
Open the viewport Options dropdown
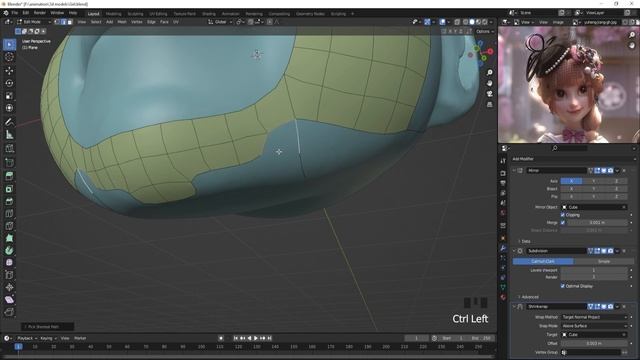click(x=485, y=31)
